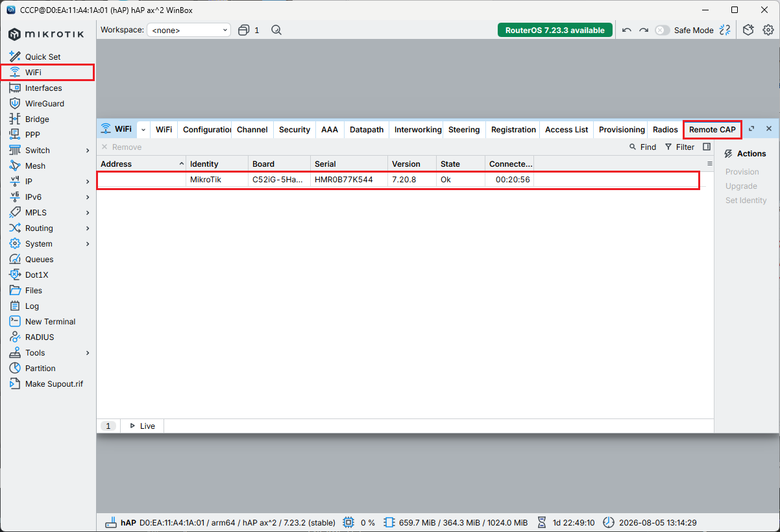Click Upgrade in Actions panel
Screen dimensions: 780x532
coord(741,186)
